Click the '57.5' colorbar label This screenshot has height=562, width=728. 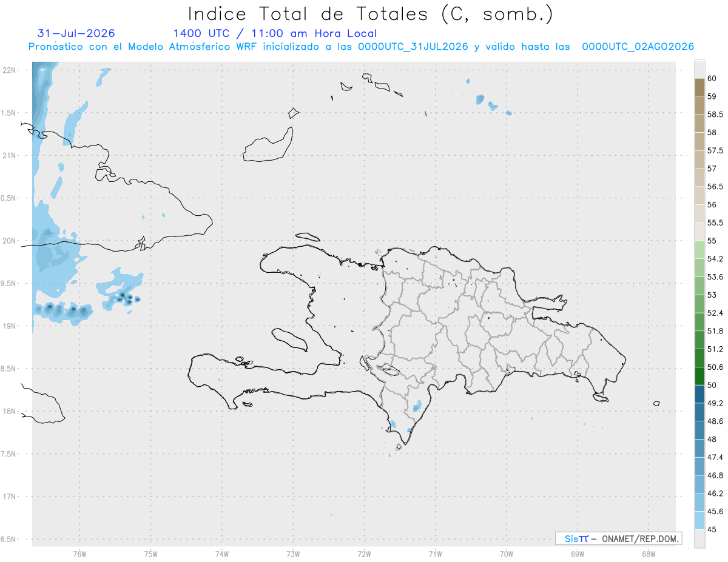[715, 150]
